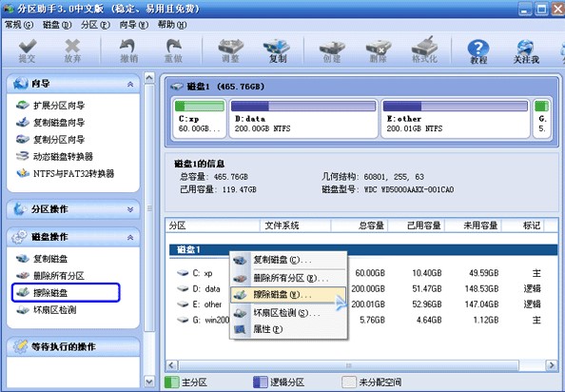Viewport: 565px width, 392px height.
Task: Click 坏扇区检测 under 磁盘操作 panel
Action: click(x=46, y=309)
